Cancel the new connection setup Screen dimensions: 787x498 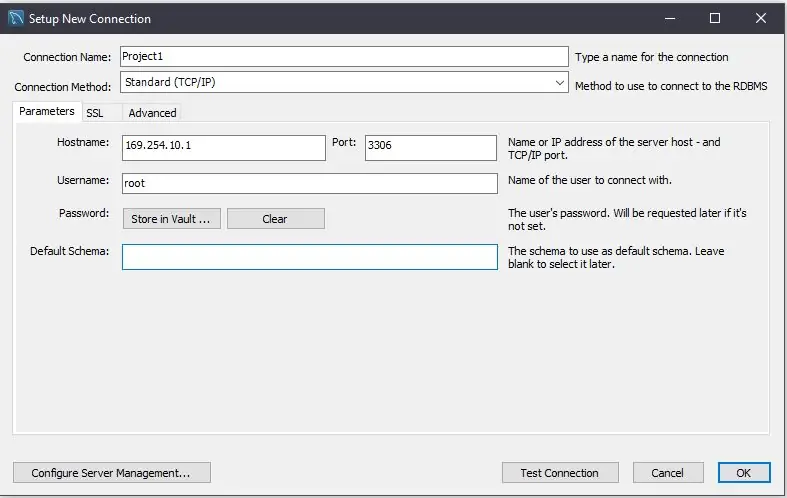[x=668, y=473]
